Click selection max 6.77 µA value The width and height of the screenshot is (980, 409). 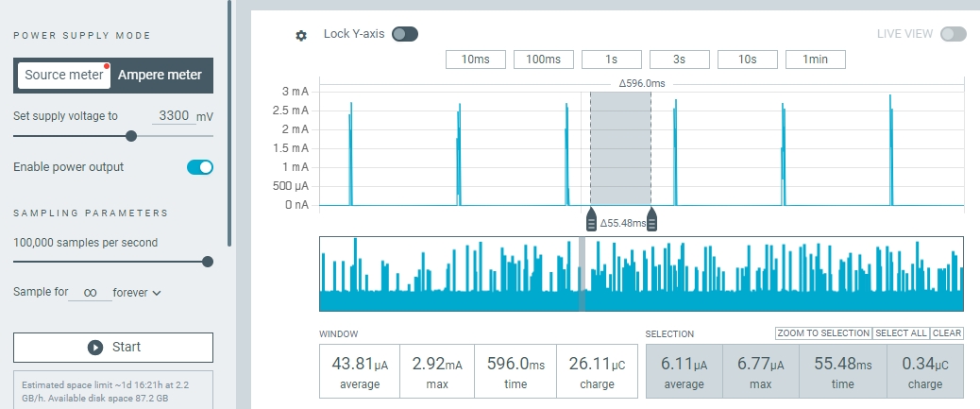(x=761, y=364)
